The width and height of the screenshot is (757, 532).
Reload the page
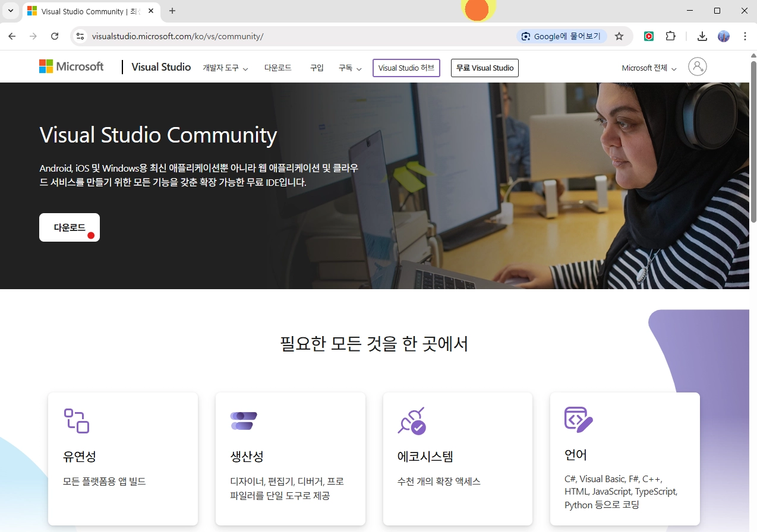click(55, 36)
